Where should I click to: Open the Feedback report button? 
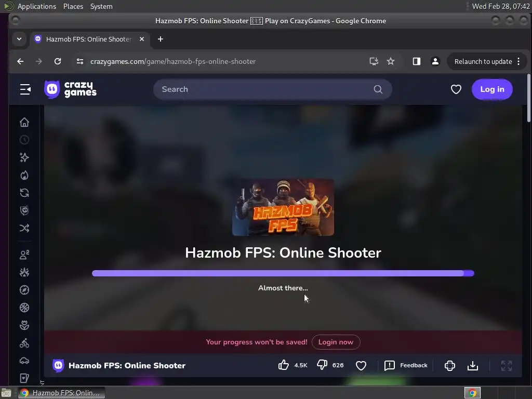click(x=406, y=365)
